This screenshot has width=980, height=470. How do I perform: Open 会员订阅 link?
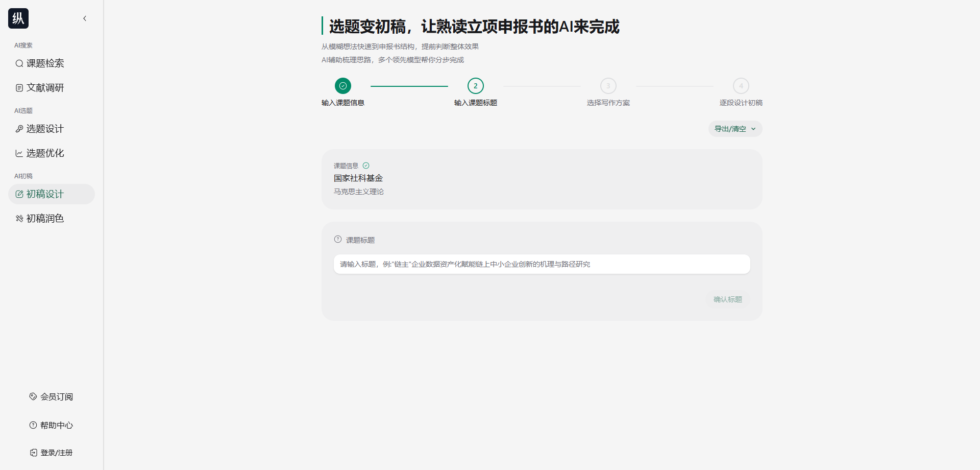[x=52, y=396]
